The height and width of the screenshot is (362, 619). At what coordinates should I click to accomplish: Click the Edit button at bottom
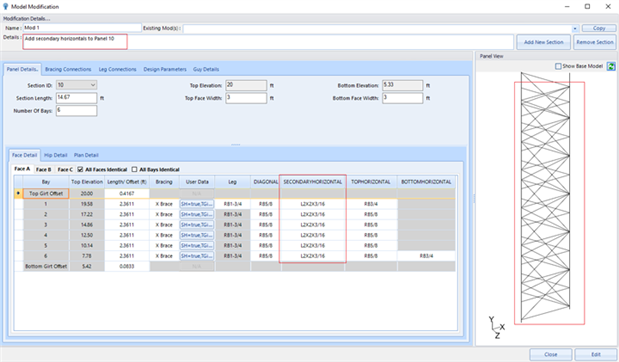pyautogui.click(x=595, y=354)
